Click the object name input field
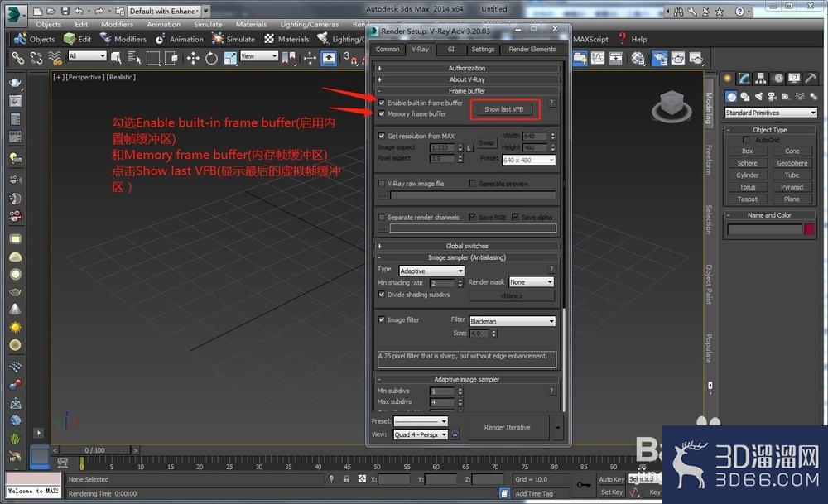The image size is (828, 504). click(764, 229)
